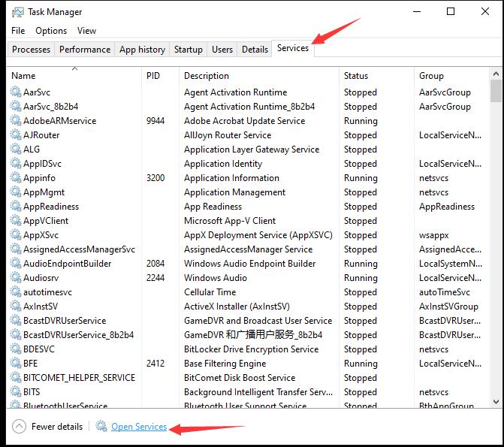Click the Open Services link
The height and width of the screenshot is (447, 504).
point(139,427)
